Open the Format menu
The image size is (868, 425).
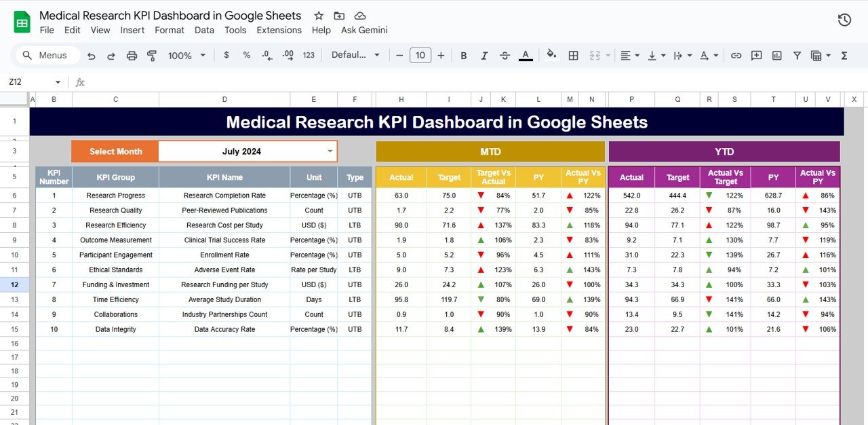[170, 30]
